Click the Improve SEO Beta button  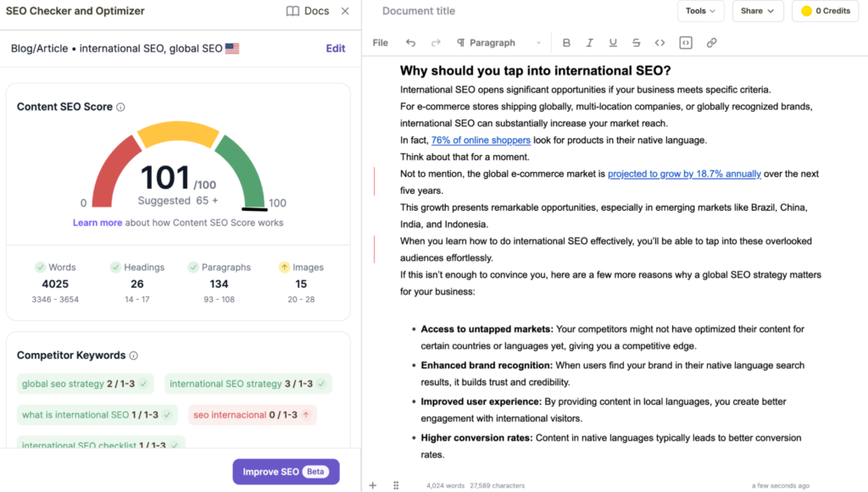(286, 472)
